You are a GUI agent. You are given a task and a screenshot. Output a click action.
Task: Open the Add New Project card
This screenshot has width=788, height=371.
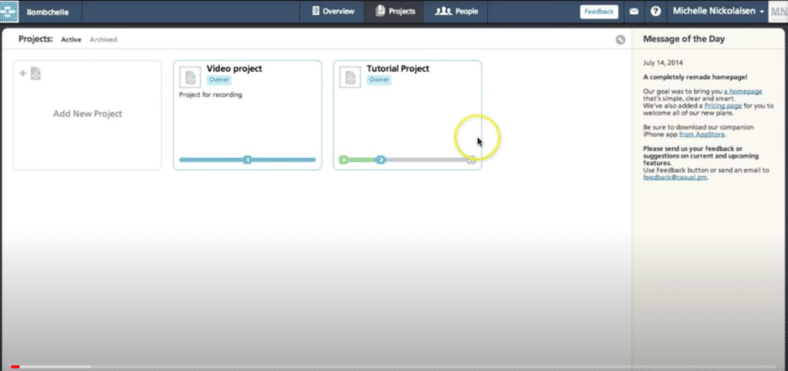(x=87, y=115)
